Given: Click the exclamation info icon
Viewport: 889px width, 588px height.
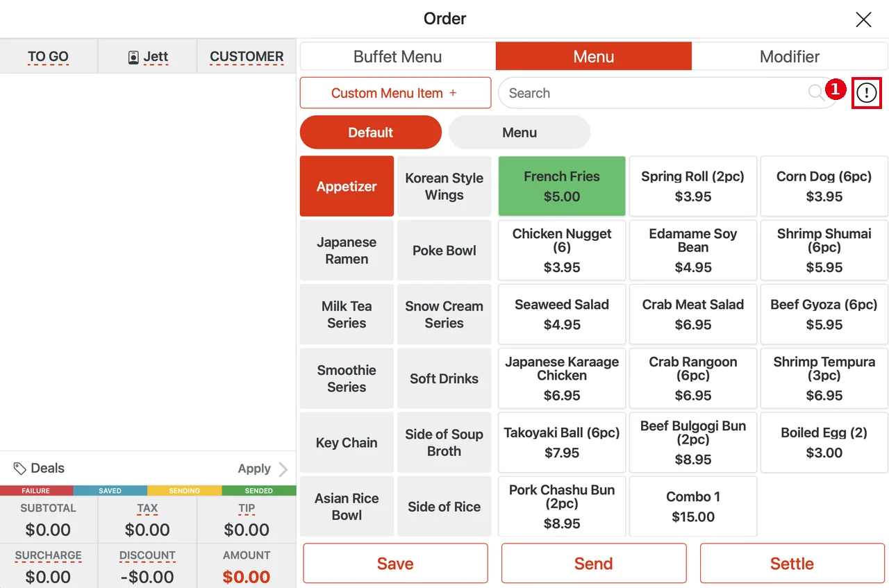Looking at the screenshot, I should tap(866, 93).
